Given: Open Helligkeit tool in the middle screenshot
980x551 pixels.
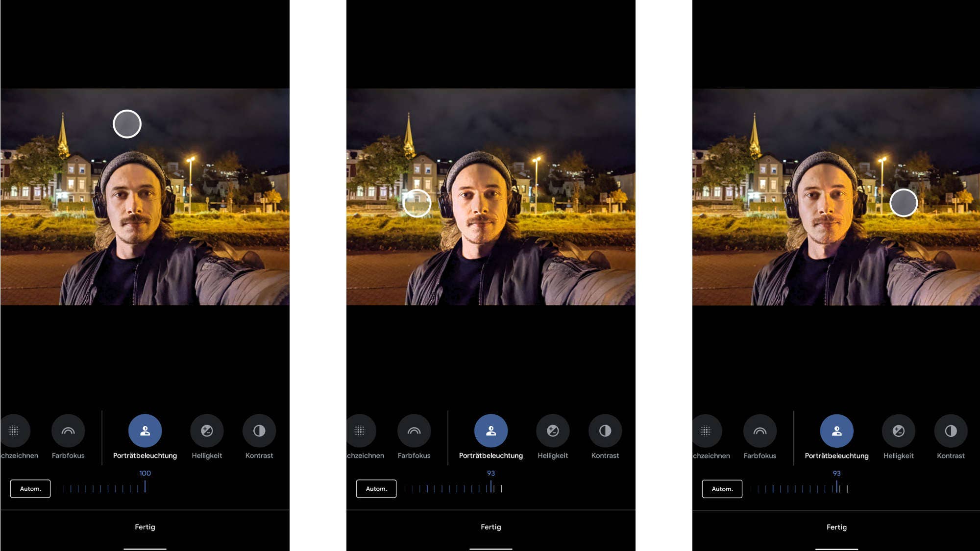Looking at the screenshot, I should coord(553,431).
